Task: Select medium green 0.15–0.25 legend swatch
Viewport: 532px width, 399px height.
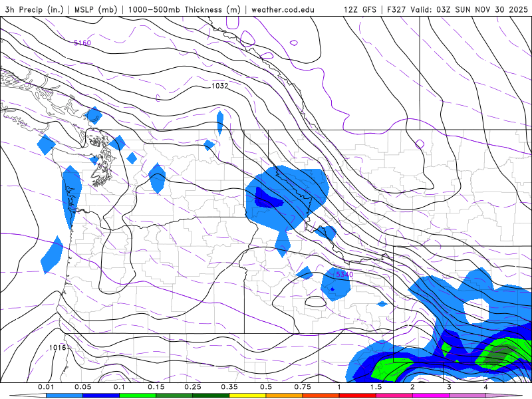Action: coord(174,396)
